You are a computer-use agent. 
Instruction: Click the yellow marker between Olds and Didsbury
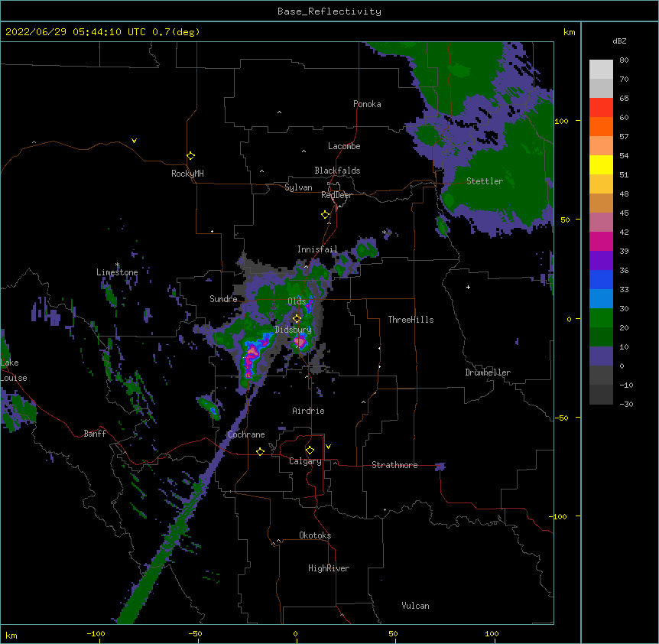pyautogui.click(x=297, y=318)
